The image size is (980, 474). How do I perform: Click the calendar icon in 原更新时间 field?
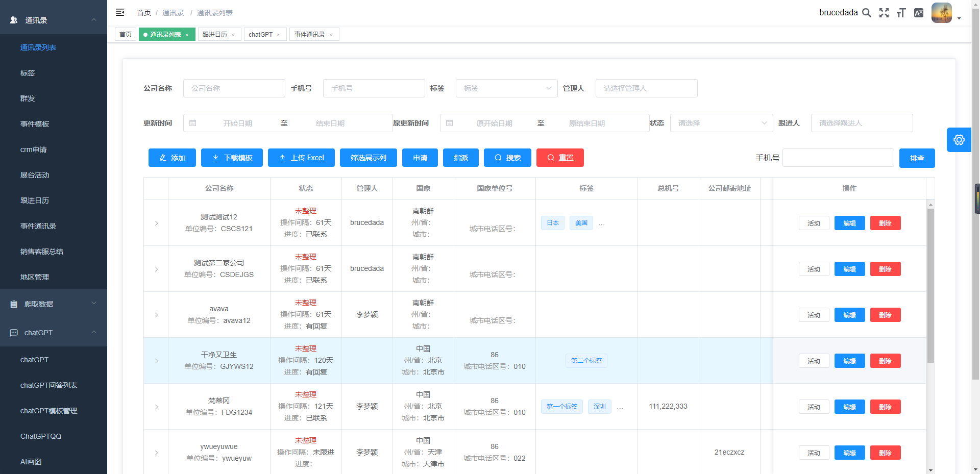450,123
